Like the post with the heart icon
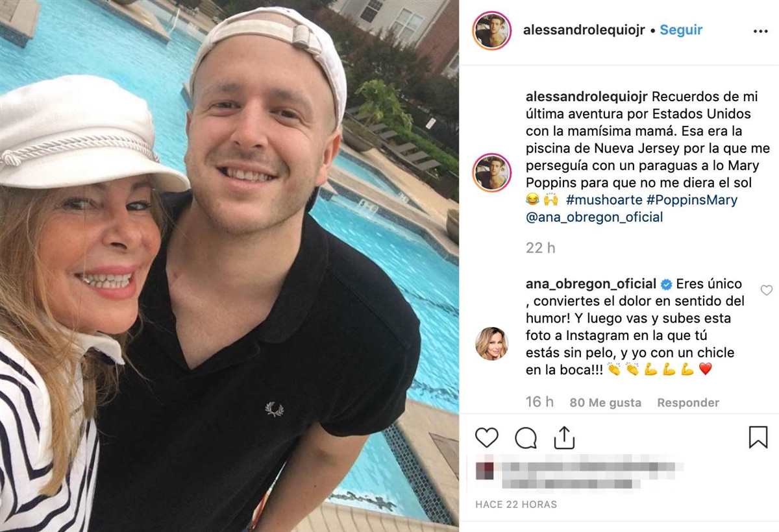The height and width of the screenshot is (532, 779). (486, 438)
